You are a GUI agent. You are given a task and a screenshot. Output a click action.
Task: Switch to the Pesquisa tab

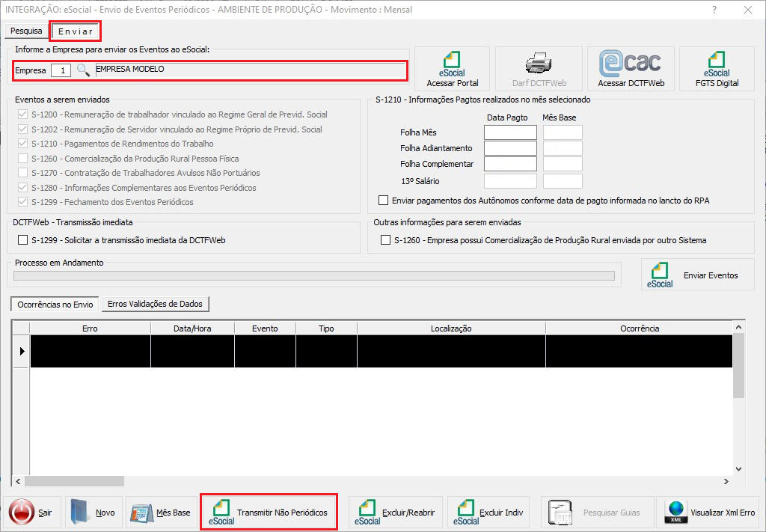(x=26, y=31)
